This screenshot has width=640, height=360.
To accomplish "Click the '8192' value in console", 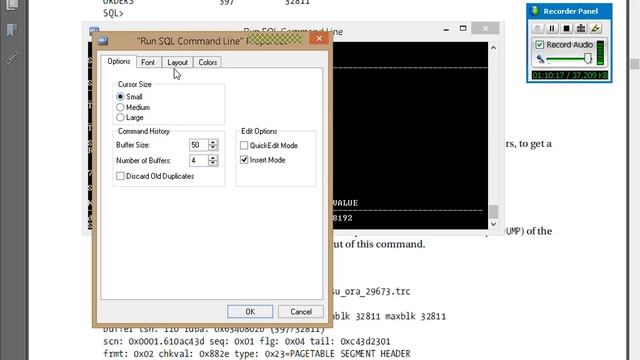I will pos(342,218).
